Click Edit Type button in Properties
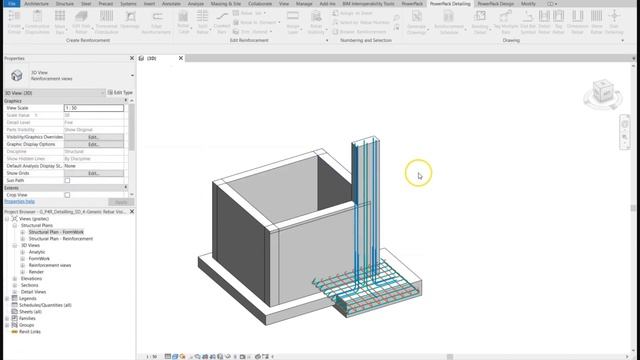This screenshot has width=640, height=360. 120,93
